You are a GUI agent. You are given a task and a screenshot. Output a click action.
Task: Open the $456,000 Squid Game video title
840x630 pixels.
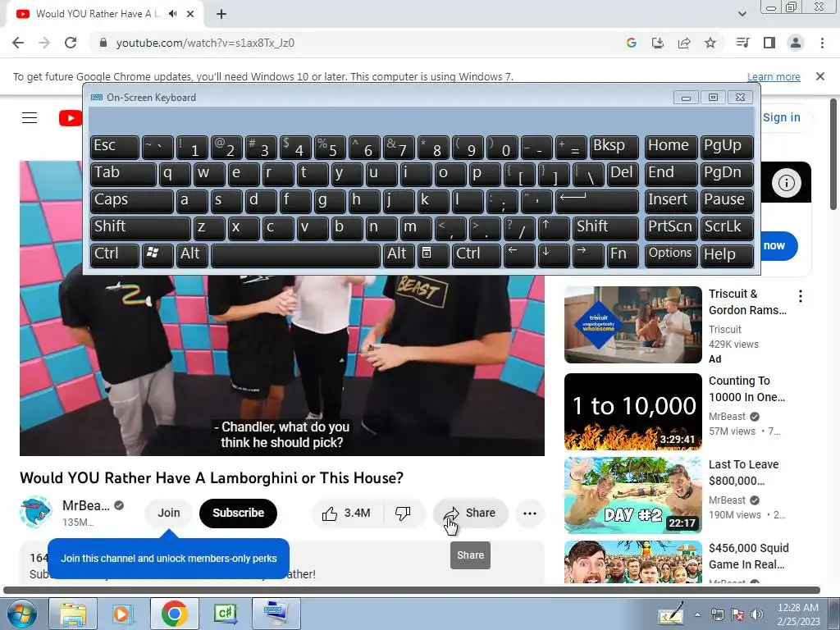[x=748, y=556]
